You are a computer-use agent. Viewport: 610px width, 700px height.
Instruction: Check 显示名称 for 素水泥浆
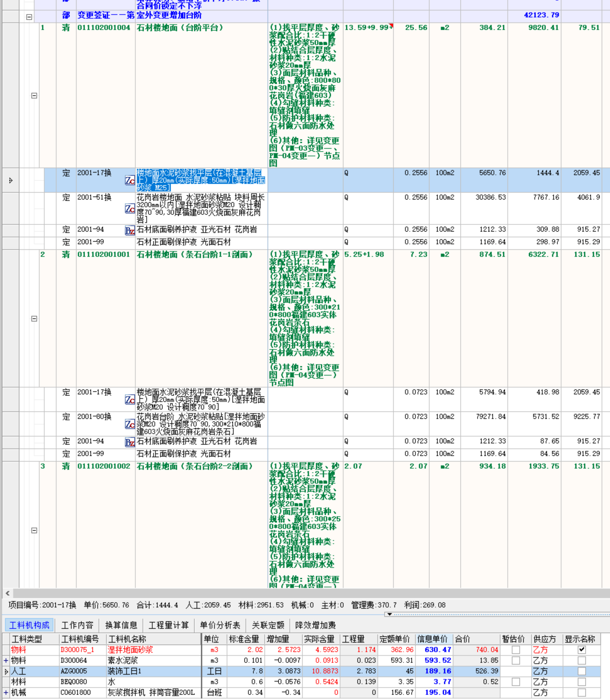pos(582,660)
